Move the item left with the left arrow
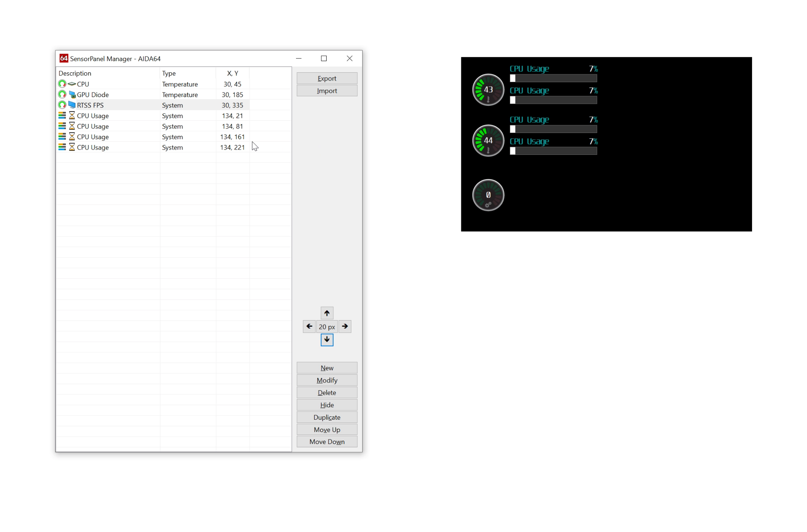 coord(309,326)
